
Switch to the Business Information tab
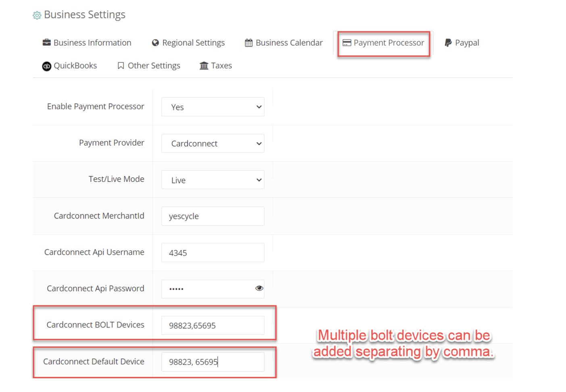tap(87, 43)
